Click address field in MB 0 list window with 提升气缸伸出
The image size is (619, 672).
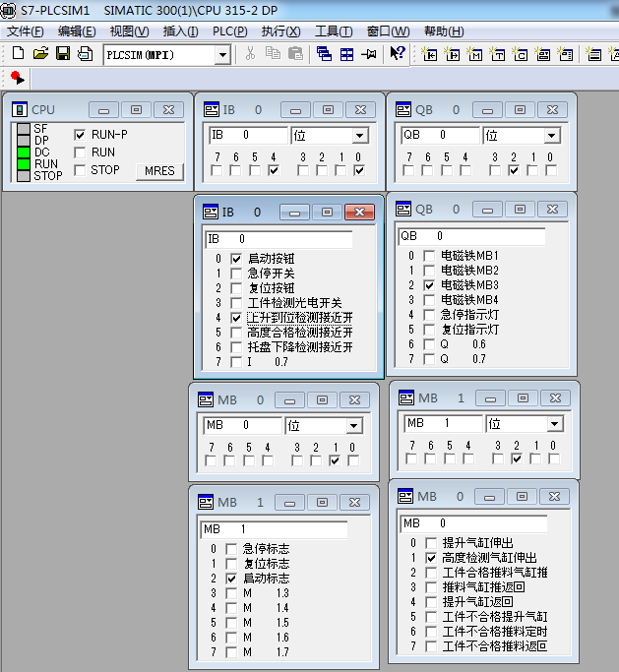(x=473, y=523)
